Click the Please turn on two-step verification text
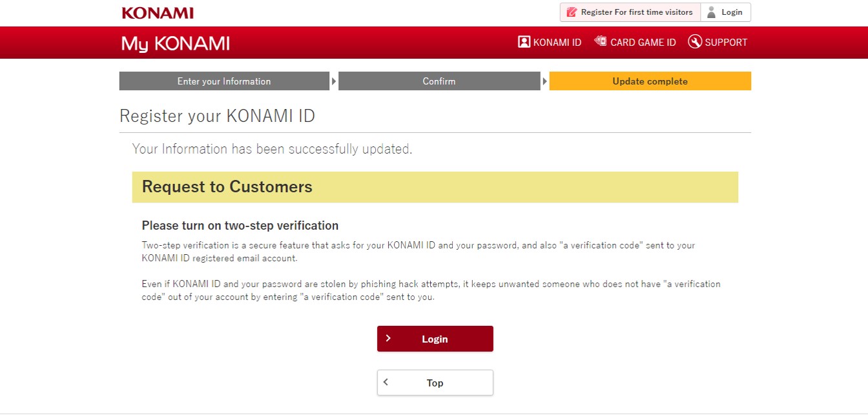The image size is (868, 420). tap(240, 226)
